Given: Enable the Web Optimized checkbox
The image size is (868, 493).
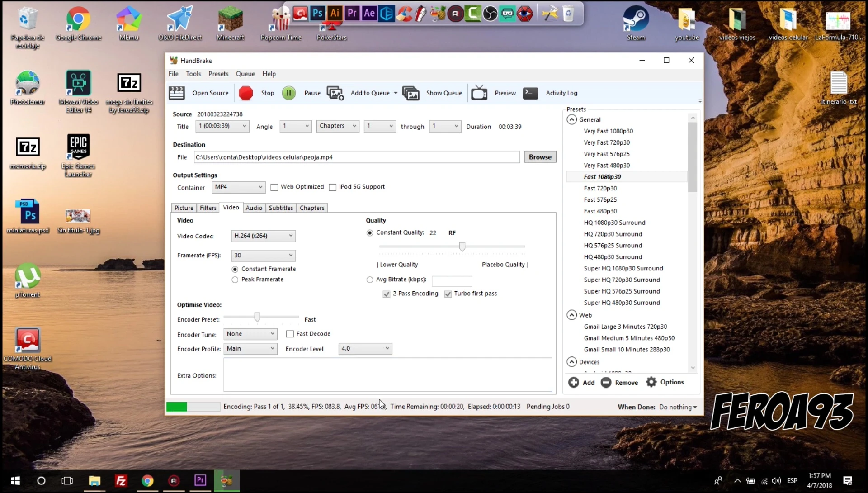Looking at the screenshot, I should point(274,187).
